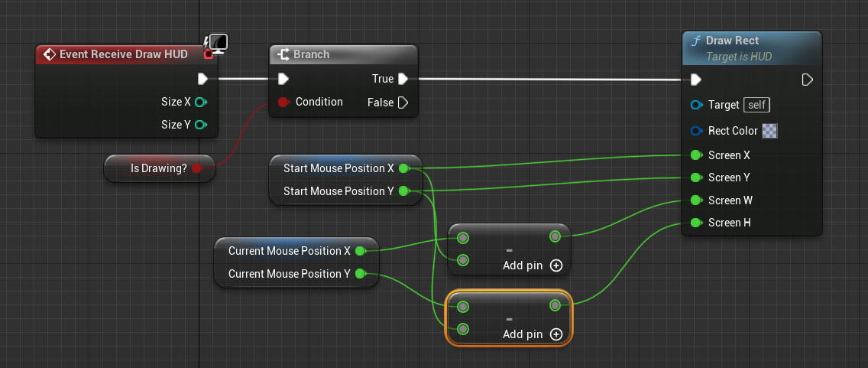Click the Current Mouse Position Y output pin

361,273
